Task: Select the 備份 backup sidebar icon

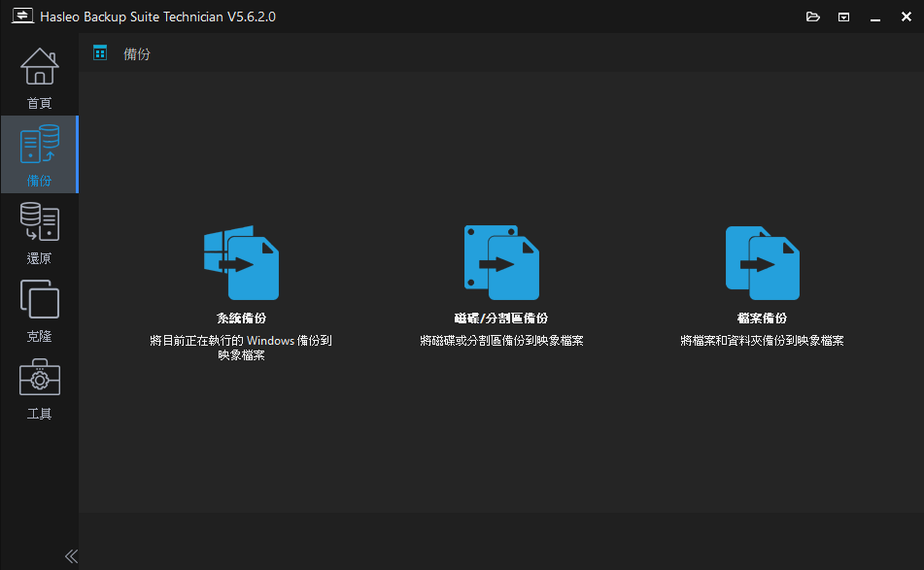Action: (40, 144)
